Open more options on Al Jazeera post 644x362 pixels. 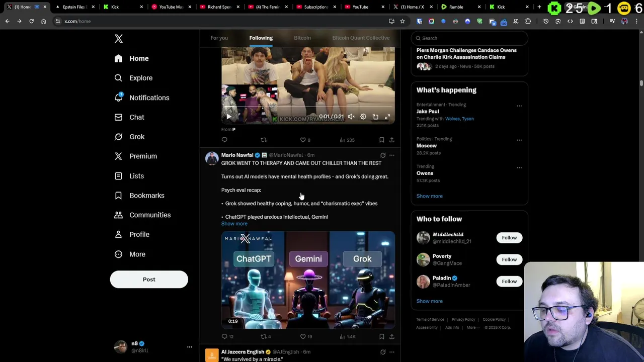pos(391,352)
